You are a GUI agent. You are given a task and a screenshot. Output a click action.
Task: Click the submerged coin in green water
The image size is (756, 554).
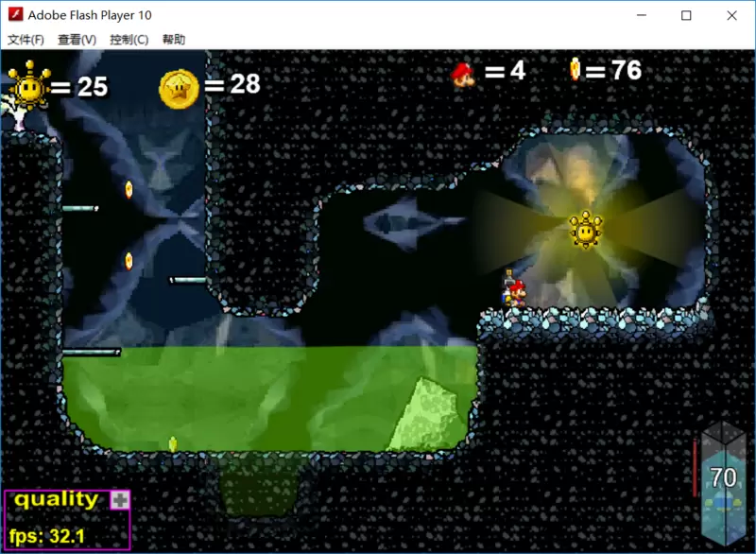point(173,444)
